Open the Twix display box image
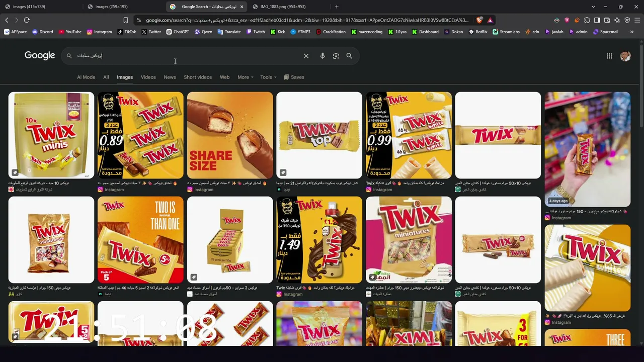Image resolution: width=644 pixels, height=362 pixels. 230,240
